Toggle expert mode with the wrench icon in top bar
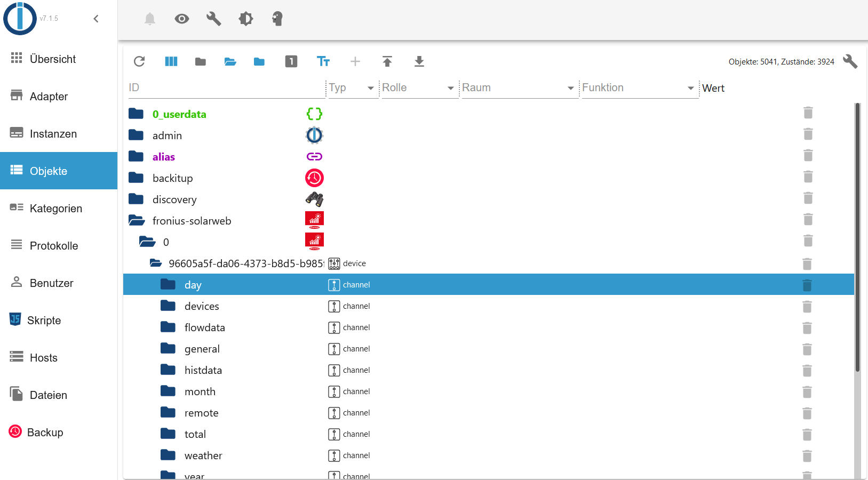Image resolution: width=868 pixels, height=480 pixels. (214, 19)
